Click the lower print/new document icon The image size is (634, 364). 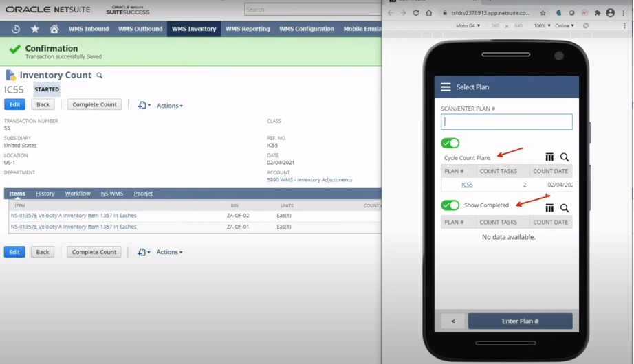[x=143, y=252]
